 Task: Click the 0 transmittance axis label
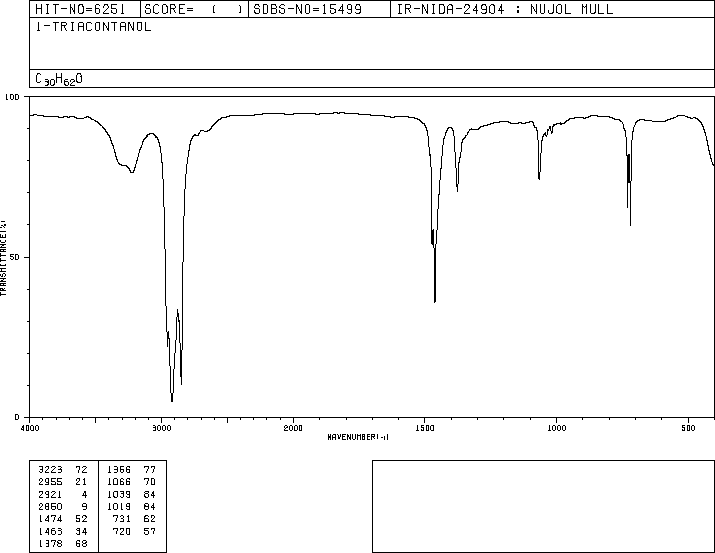[x=17, y=417]
